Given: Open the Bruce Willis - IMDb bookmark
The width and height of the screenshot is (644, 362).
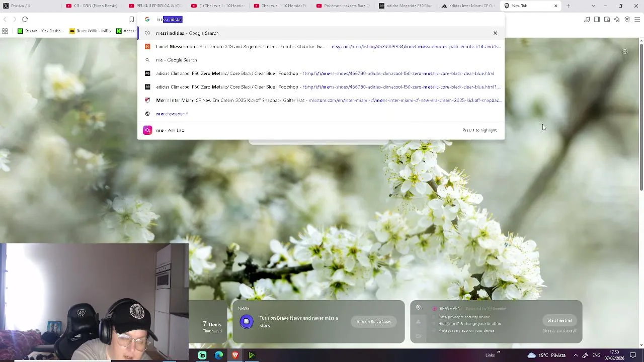Looking at the screenshot, I should tap(91, 31).
